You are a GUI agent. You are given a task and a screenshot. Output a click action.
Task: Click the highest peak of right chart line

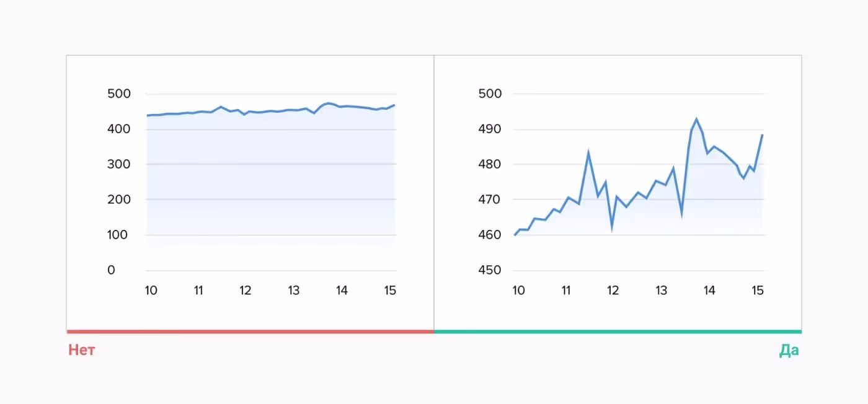696,118
